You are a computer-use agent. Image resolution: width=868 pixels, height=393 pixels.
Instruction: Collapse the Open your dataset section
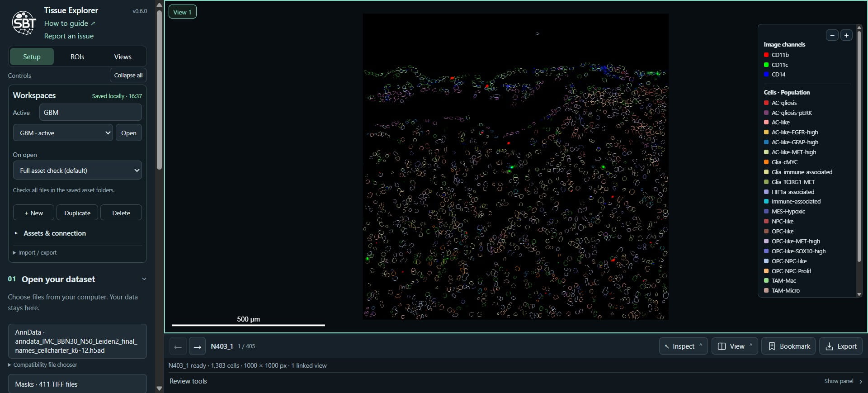pyautogui.click(x=144, y=279)
